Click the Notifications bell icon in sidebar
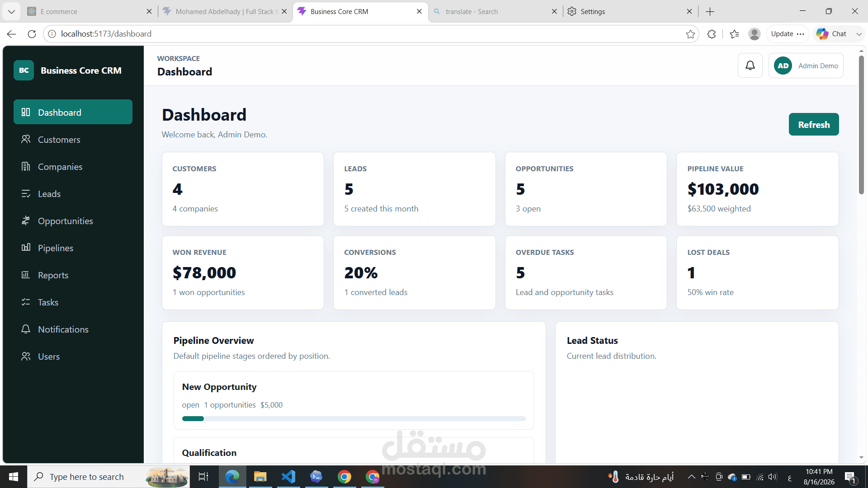 coord(26,329)
